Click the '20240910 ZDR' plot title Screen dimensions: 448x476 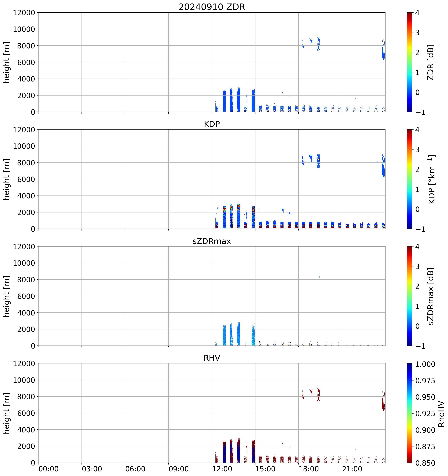(x=212, y=7)
